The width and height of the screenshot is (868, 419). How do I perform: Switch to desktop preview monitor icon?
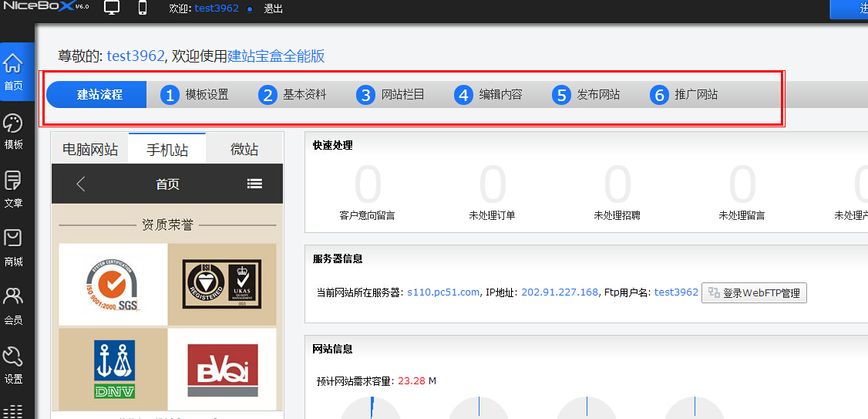coord(112,8)
